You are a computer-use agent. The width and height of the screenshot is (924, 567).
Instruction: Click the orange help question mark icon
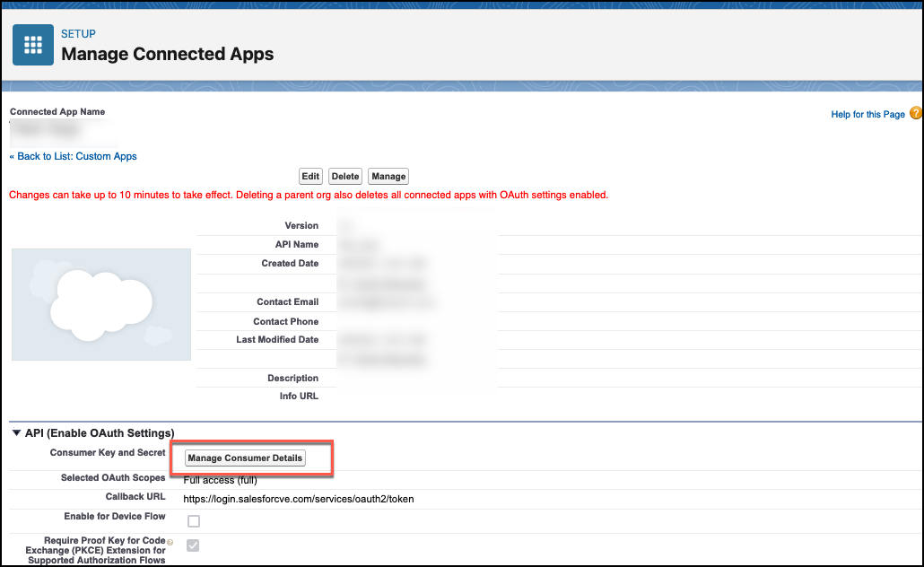pos(915,114)
